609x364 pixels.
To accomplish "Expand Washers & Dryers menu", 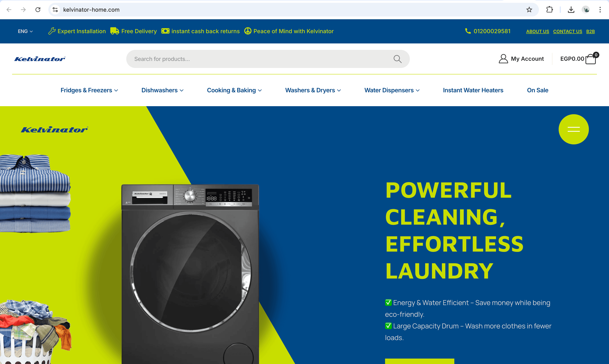I will coord(313,90).
